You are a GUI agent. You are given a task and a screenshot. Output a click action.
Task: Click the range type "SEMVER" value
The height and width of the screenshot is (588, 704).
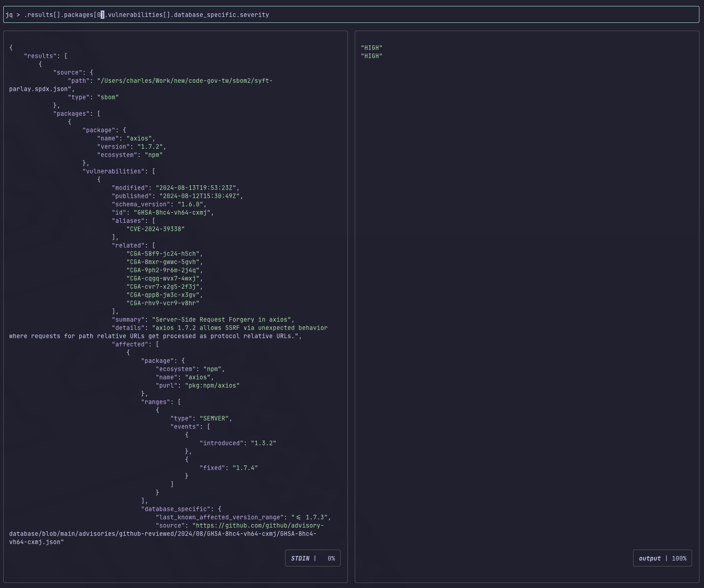(x=214, y=418)
